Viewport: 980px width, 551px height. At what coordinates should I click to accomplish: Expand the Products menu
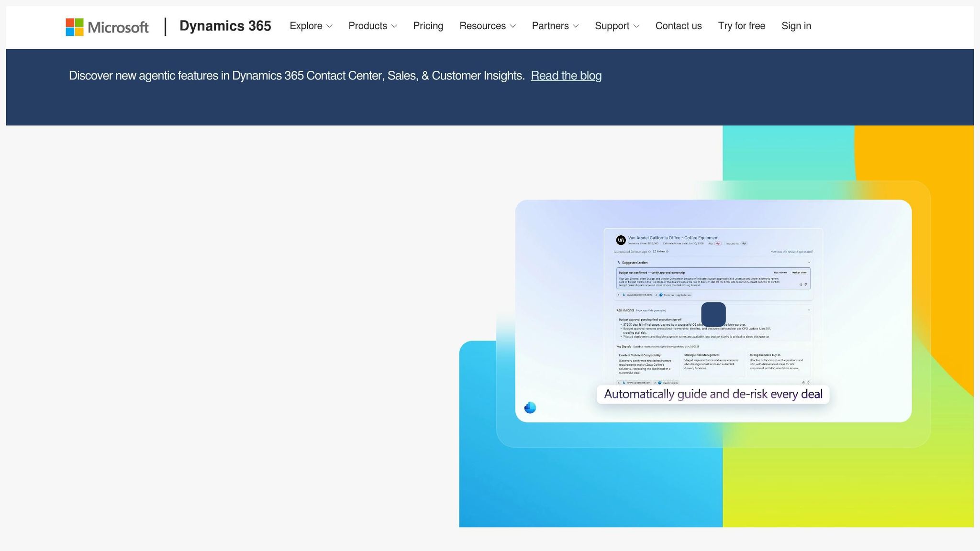click(373, 26)
